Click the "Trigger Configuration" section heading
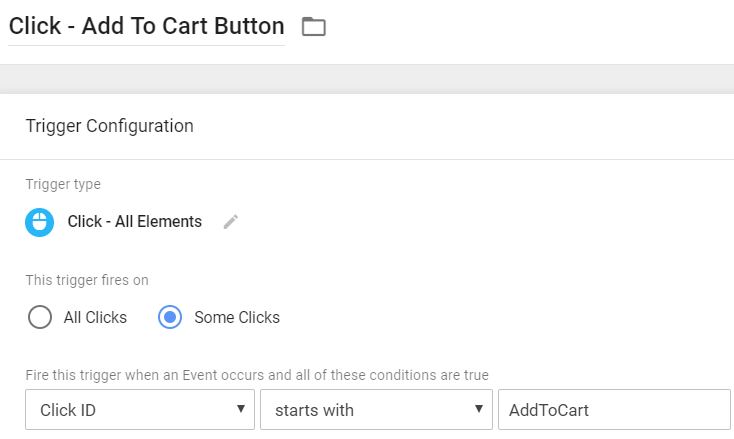This screenshot has height=439, width=734. pos(109,126)
